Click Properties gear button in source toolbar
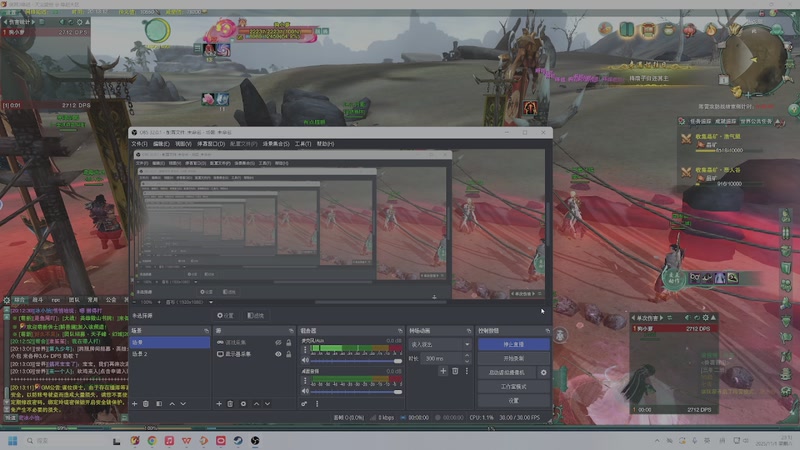 click(225, 315)
